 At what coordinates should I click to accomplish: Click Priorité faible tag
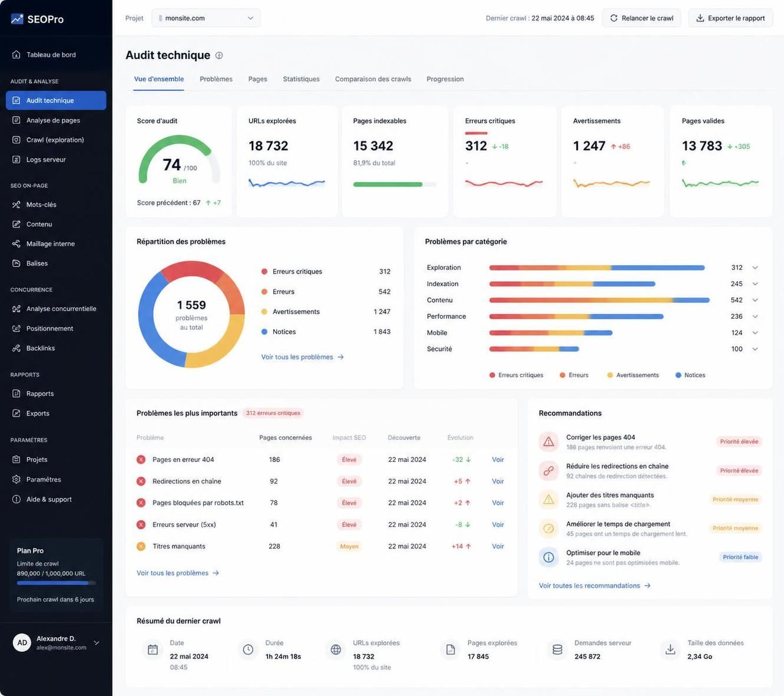740,557
